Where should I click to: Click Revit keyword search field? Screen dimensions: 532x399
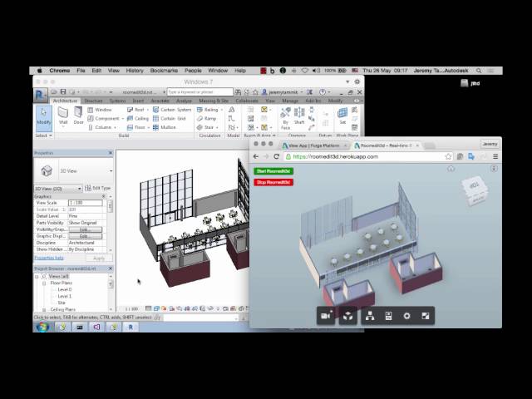tap(199, 92)
